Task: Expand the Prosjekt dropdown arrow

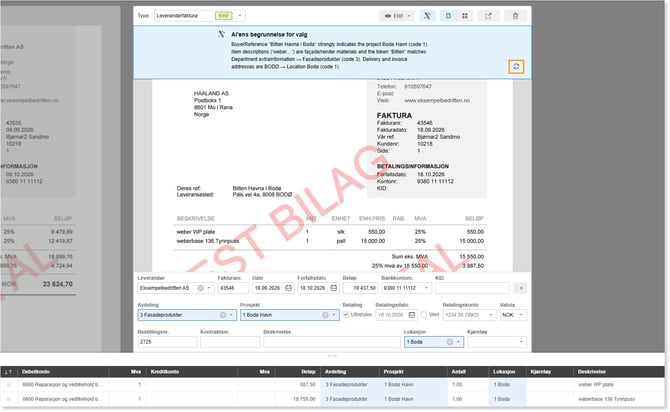Action: 334,315
